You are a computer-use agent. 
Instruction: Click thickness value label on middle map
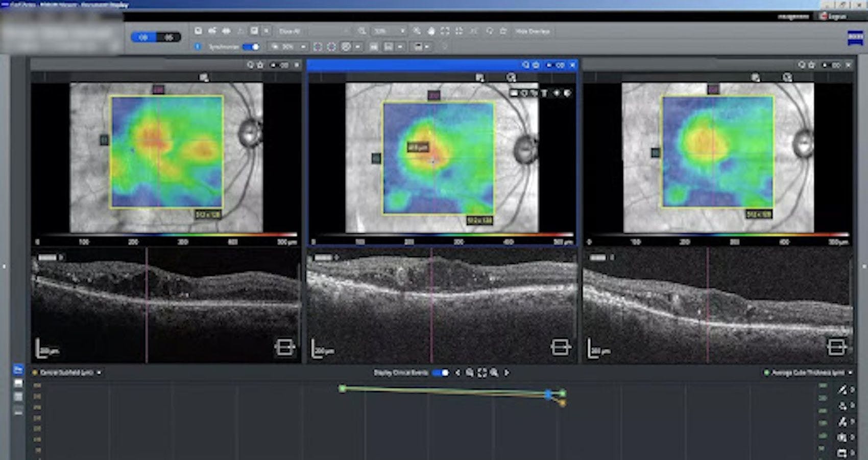418,147
